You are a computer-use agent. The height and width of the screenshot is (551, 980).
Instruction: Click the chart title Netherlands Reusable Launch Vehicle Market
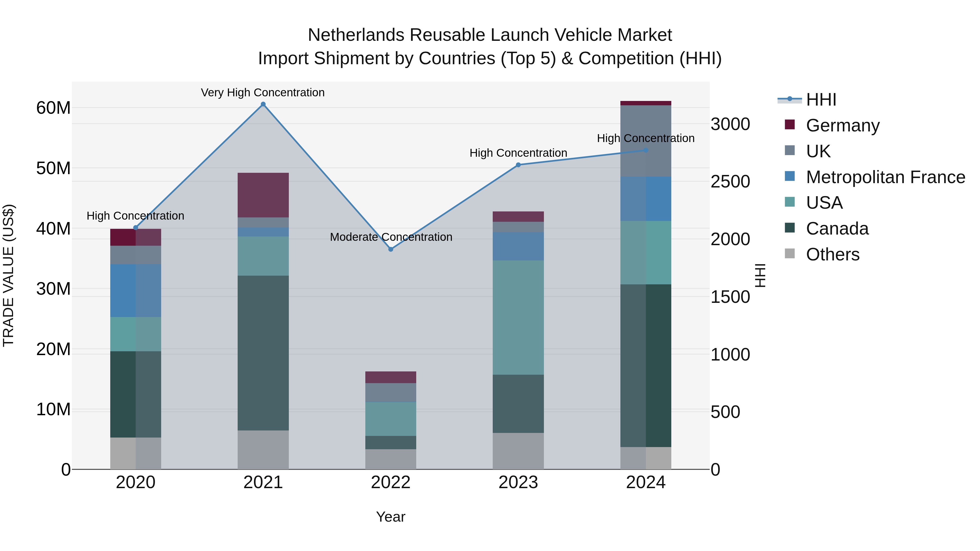(490, 35)
